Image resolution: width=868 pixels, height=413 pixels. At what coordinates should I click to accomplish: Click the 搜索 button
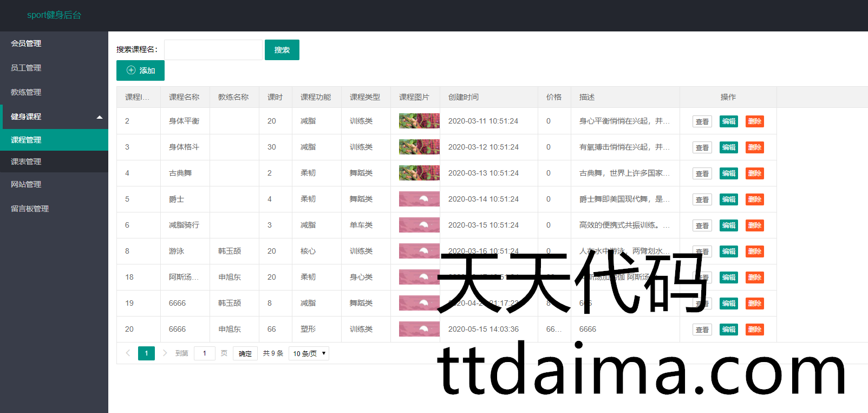tap(282, 50)
